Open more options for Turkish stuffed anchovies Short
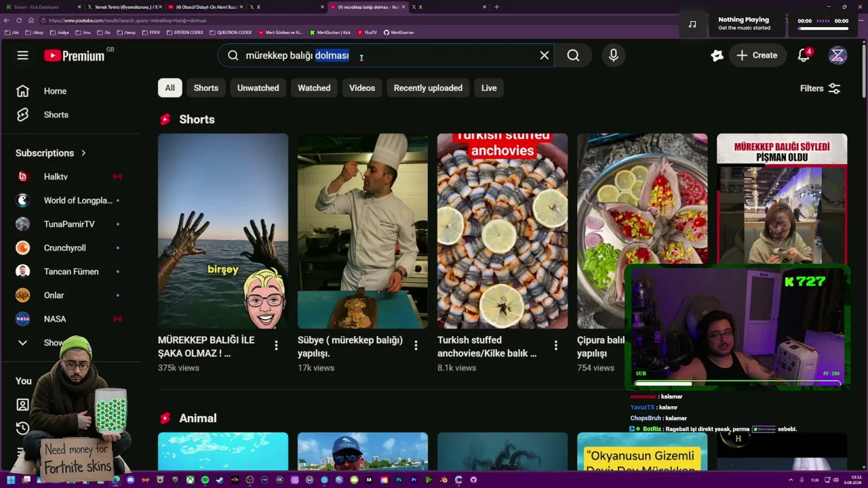The width and height of the screenshot is (868, 488). (555, 346)
